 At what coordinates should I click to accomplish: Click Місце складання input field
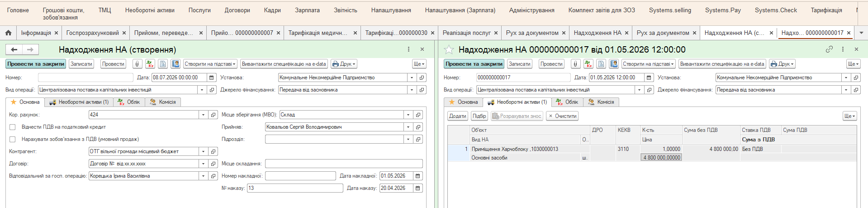344,164
